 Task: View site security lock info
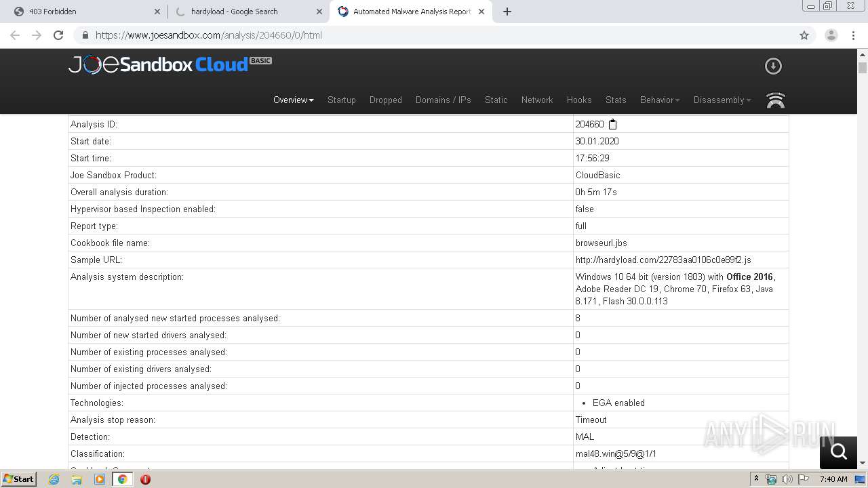tap(85, 35)
